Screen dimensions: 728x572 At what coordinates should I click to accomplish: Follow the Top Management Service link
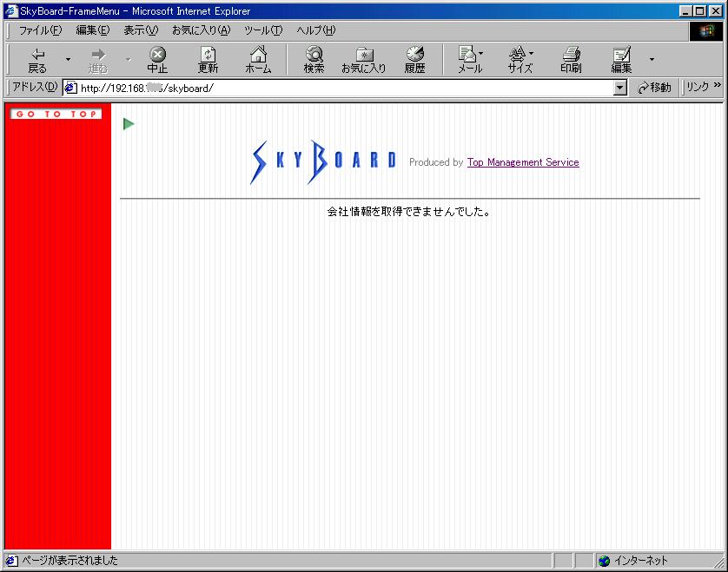tap(523, 162)
